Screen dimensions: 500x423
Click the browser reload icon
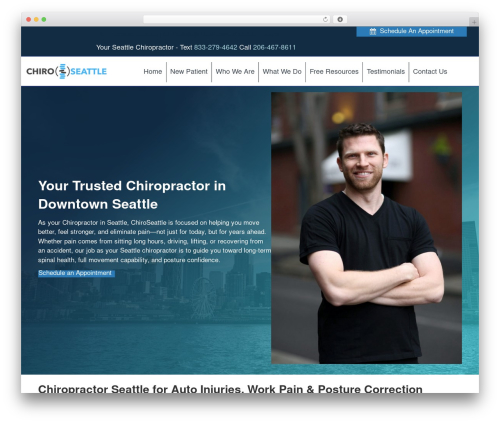(325, 20)
